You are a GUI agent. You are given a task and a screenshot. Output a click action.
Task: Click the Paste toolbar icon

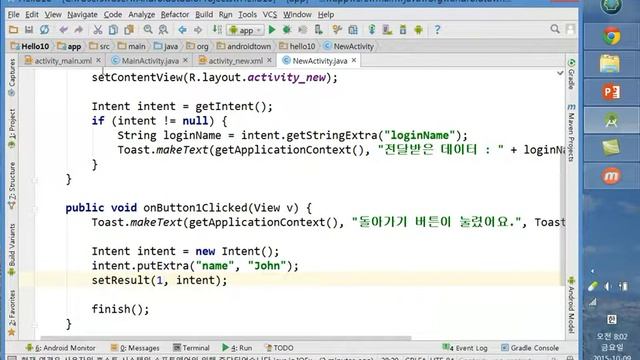point(129,30)
